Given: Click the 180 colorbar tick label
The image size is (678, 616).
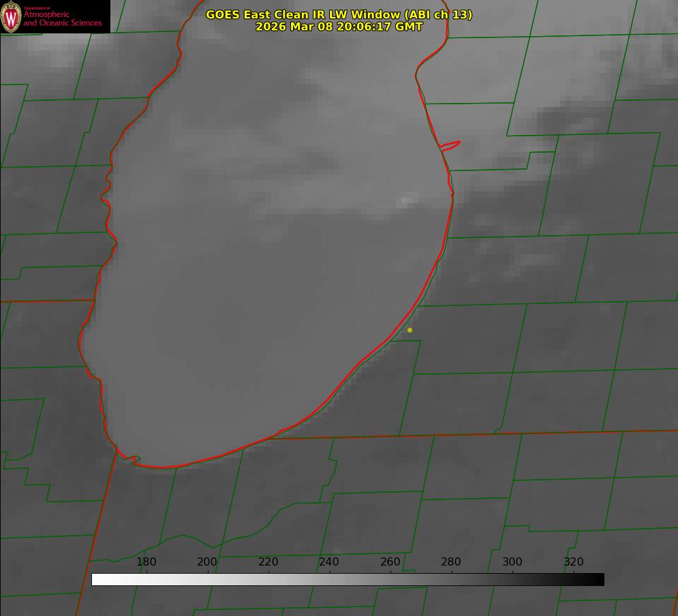Looking at the screenshot, I should 147,562.
